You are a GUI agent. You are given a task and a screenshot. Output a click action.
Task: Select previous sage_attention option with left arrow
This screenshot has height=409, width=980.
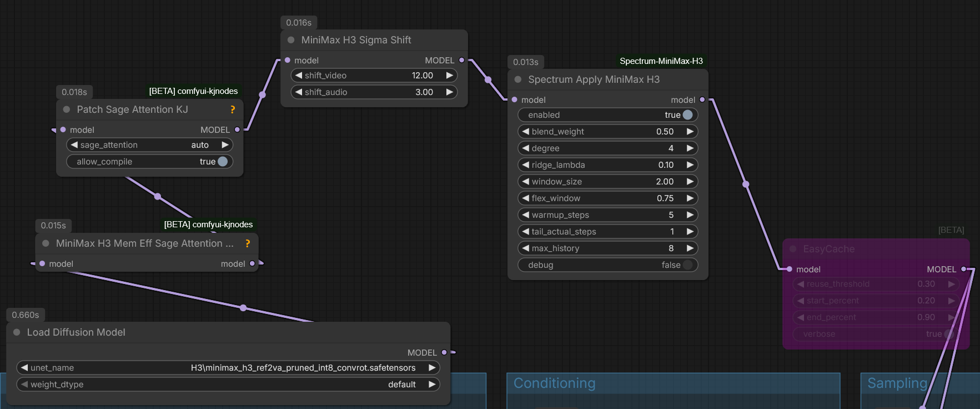tap(74, 144)
